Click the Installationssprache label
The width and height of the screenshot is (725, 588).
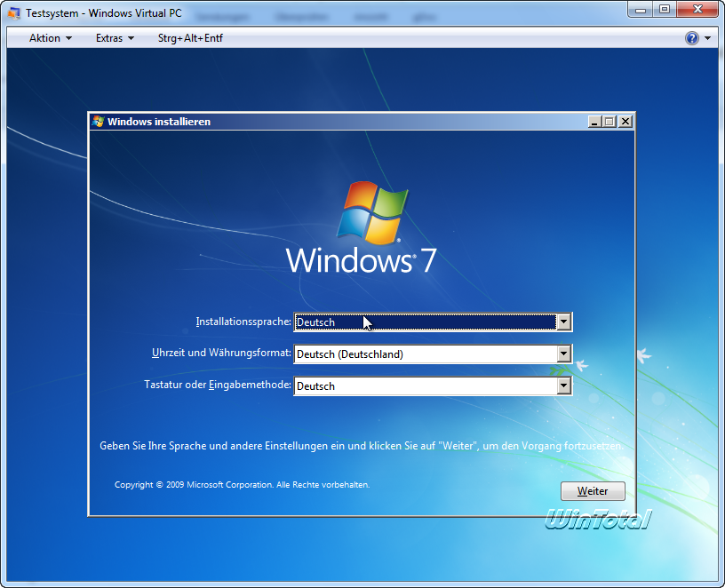tap(243, 322)
